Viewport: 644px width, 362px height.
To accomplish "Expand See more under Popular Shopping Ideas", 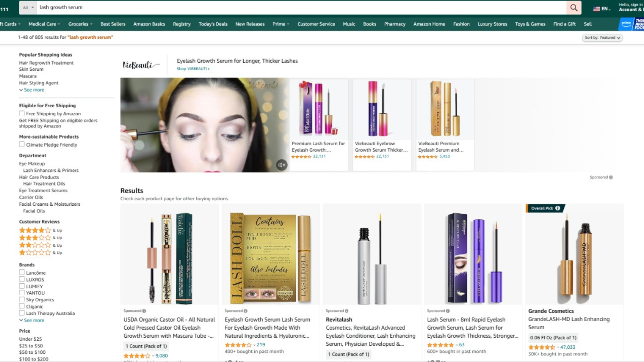I will (32, 90).
